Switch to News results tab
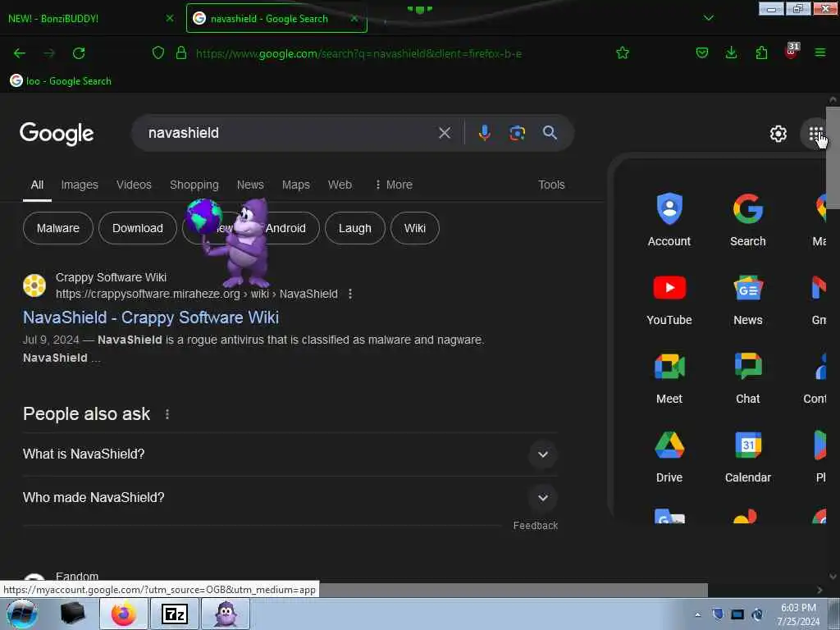The image size is (840, 630). click(250, 185)
